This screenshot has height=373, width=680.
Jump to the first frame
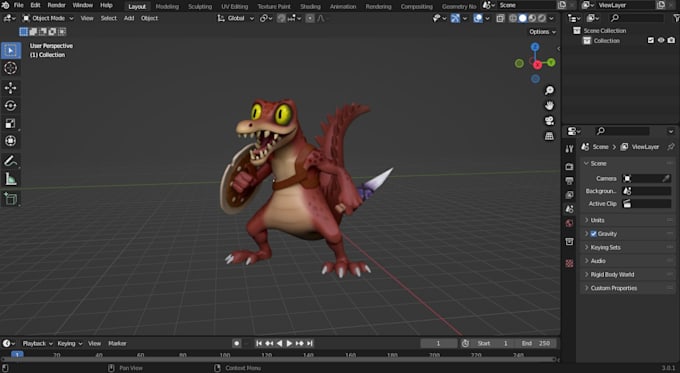(259, 343)
